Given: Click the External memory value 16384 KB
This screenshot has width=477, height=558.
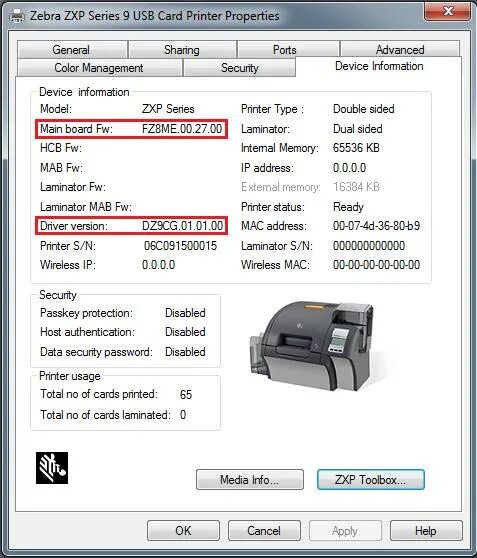Looking at the screenshot, I should click(x=356, y=187).
